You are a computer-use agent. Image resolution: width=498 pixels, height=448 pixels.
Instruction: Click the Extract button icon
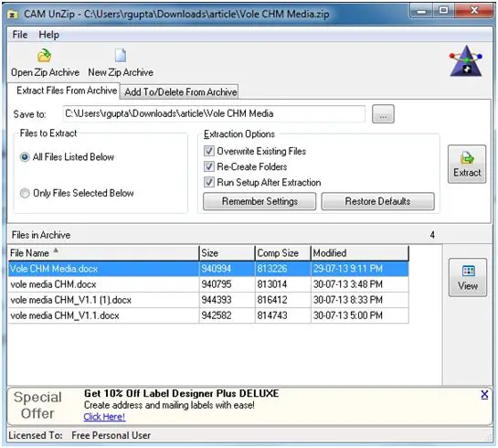pyautogui.click(x=467, y=158)
